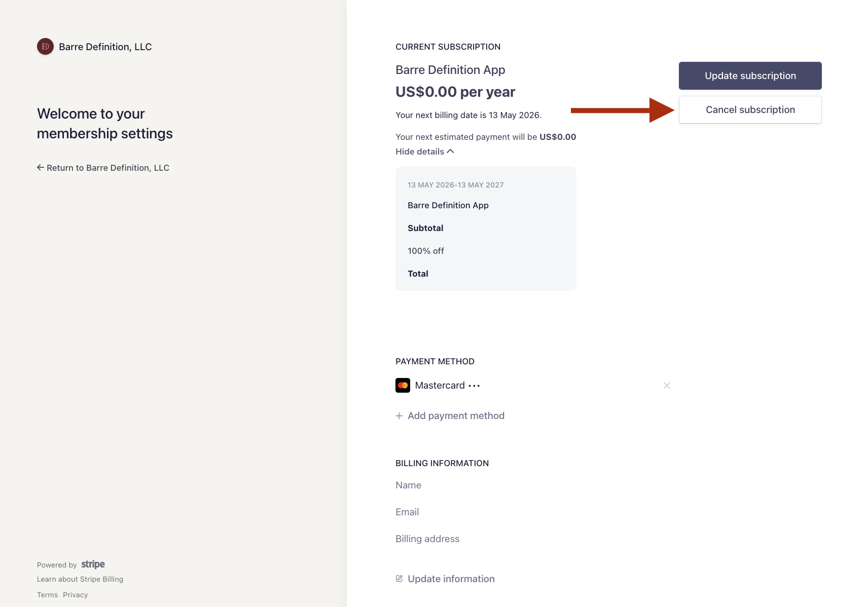Click the pencil edit icon near Update information

[x=399, y=579]
